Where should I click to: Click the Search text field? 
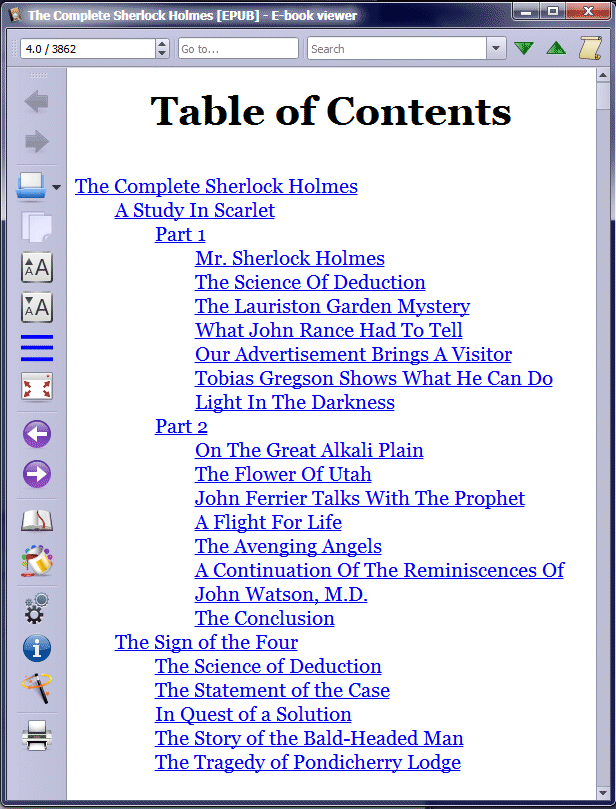[x=397, y=48]
